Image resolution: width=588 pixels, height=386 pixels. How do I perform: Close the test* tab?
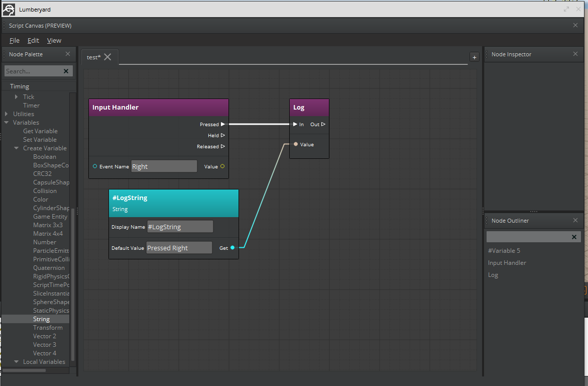click(x=107, y=57)
